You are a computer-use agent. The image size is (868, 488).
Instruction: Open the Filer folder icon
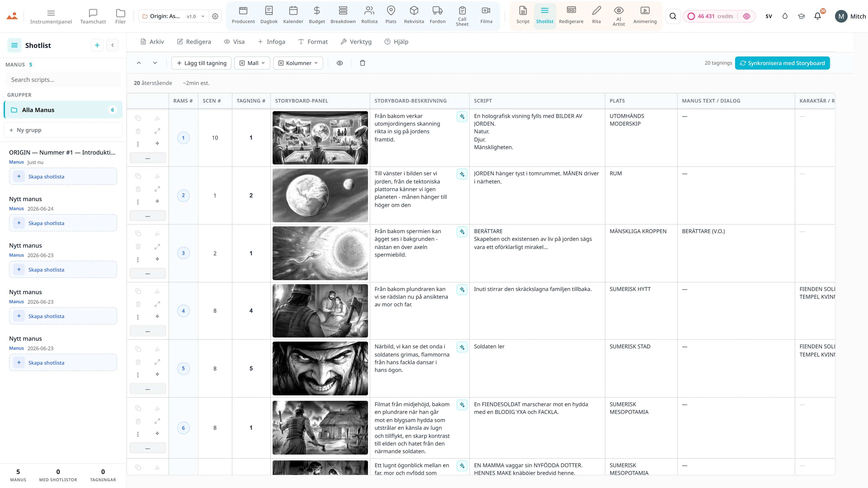pos(120,16)
